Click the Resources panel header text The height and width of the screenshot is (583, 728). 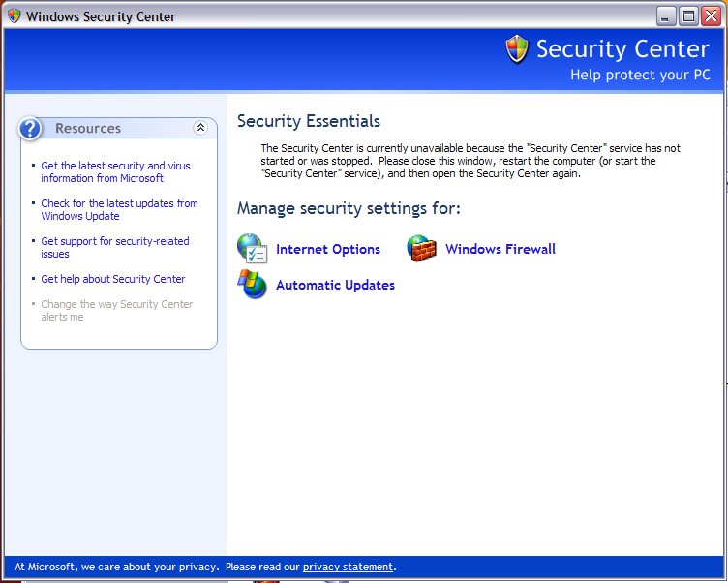[88, 128]
